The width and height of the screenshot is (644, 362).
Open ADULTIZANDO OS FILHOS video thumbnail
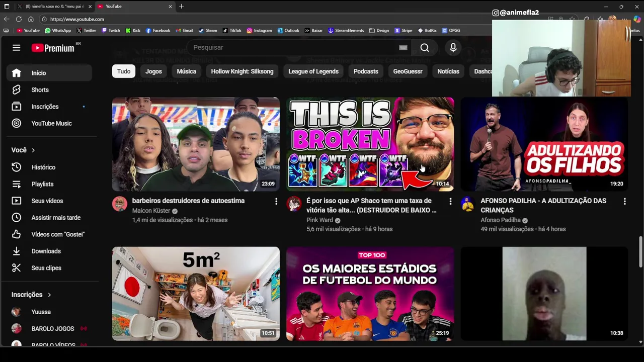point(544,144)
